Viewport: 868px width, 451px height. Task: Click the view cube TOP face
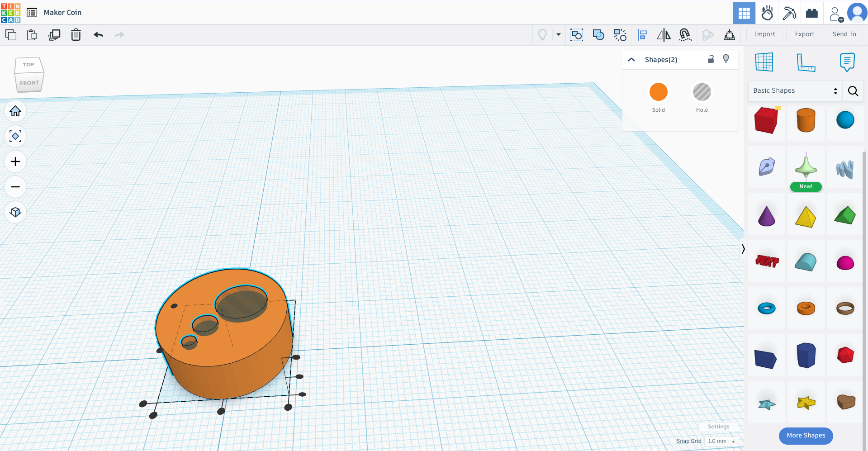[x=28, y=65]
